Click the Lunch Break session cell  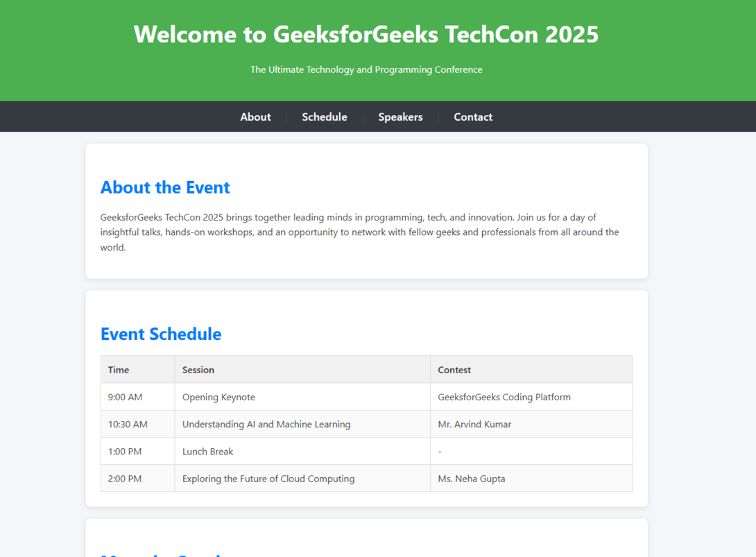click(x=302, y=452)
